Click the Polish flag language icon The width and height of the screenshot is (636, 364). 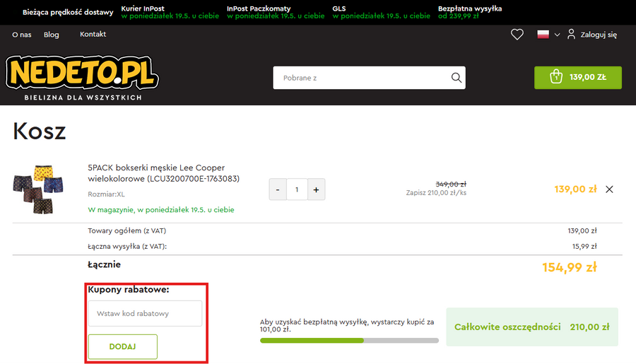click(543, 35)
